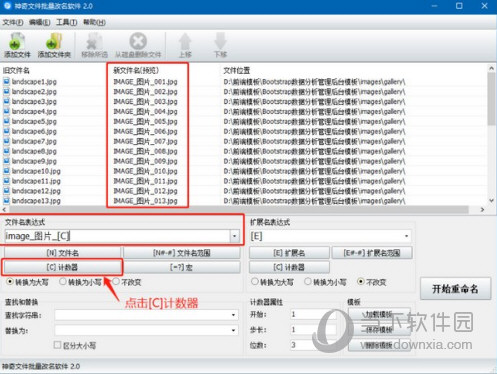Expand the file name expression dropdown
This screenshot has height=374, width=497.
235,236
